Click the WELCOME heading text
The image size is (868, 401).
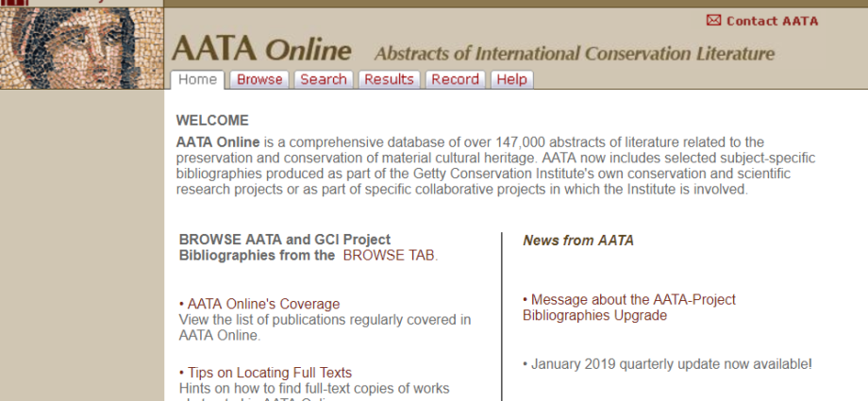click(x=212, y=120)
